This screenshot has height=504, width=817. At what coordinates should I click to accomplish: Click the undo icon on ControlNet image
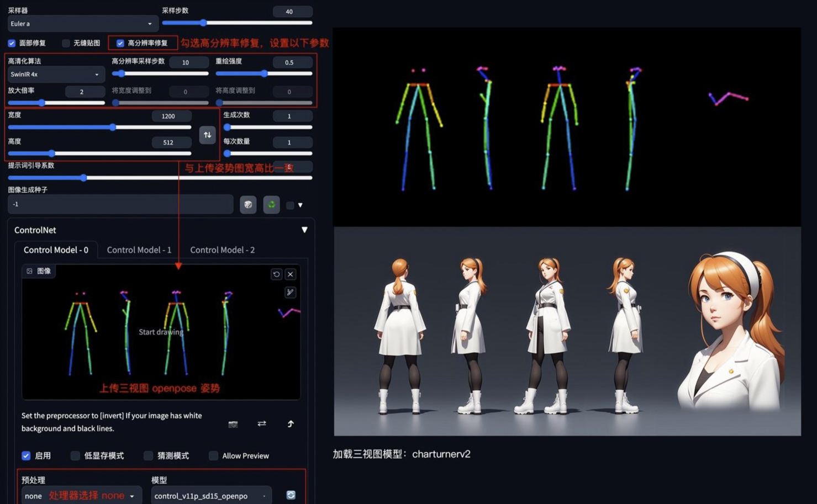coord(276,274)
